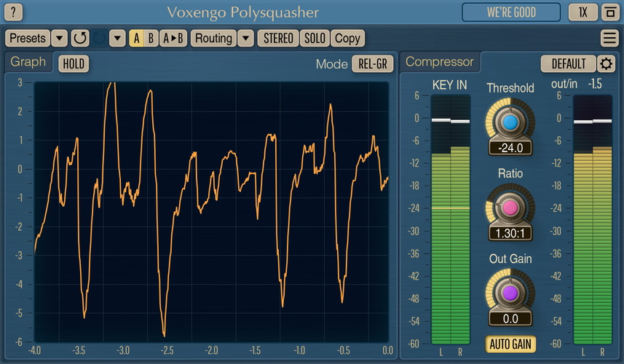Viewport: 624px width, 364px height.
Task: Click the WE'RE GOOD status button
Action: tap(511, 12)
